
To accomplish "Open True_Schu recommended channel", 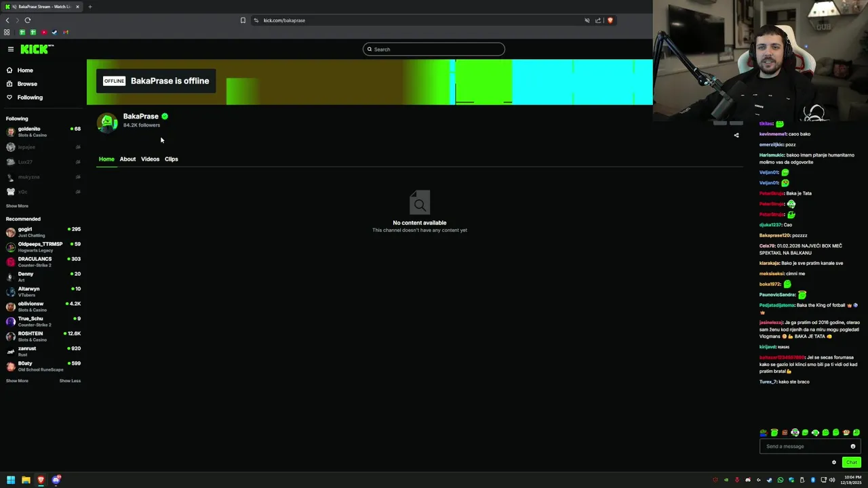I will (43, 321).
